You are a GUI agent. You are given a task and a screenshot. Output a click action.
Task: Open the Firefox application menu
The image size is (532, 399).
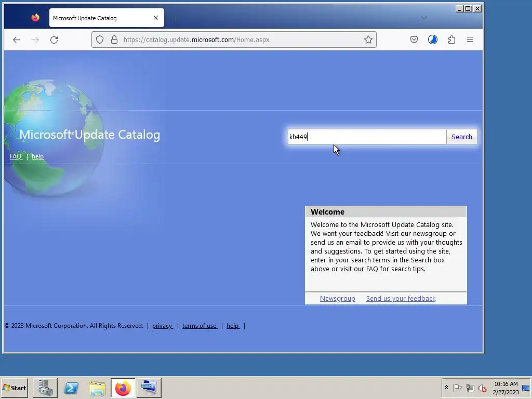click(470, 39)
